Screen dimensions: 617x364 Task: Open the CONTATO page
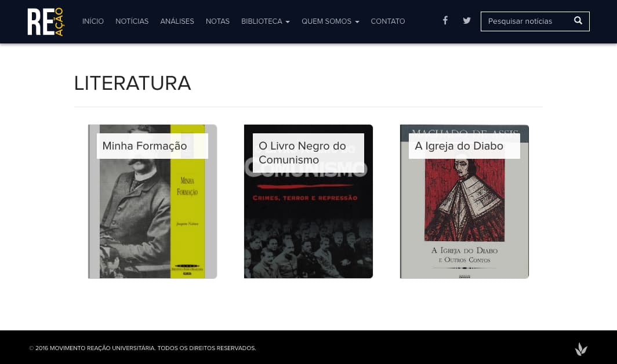point(388,21)
